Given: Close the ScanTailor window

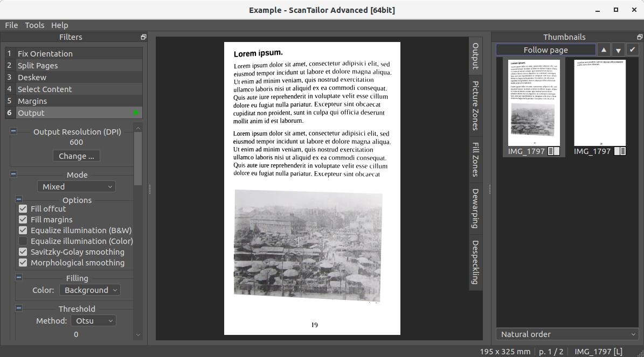Looking at the screenshot, I should [x=634, y=10].
